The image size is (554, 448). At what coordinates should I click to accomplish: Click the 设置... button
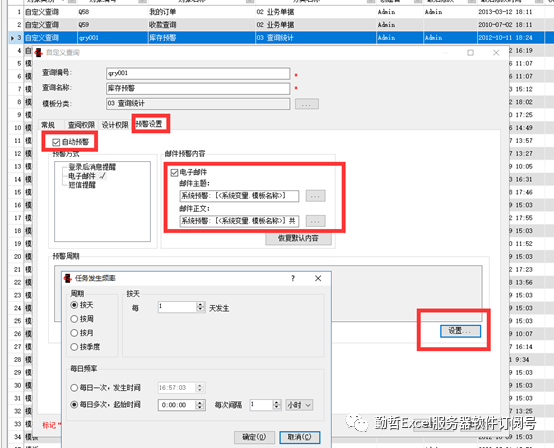pyautogui.click(x=460, y=331)
